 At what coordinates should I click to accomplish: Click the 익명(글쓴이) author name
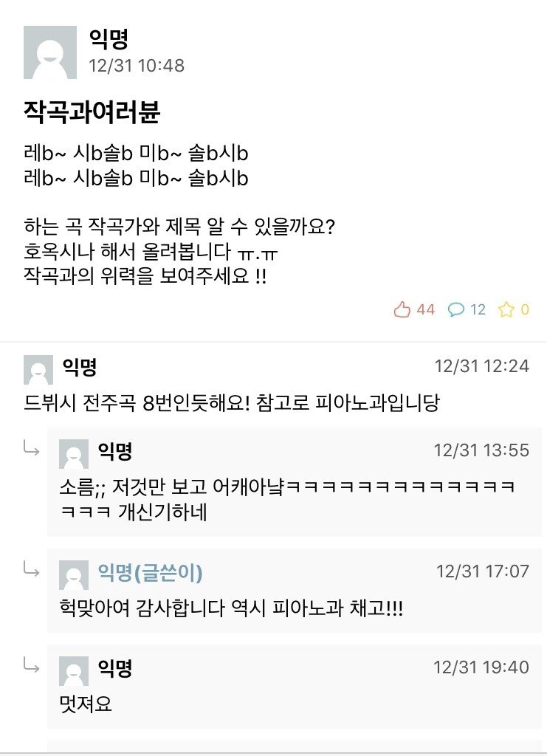pyautogui.click(x=151, y=572)
